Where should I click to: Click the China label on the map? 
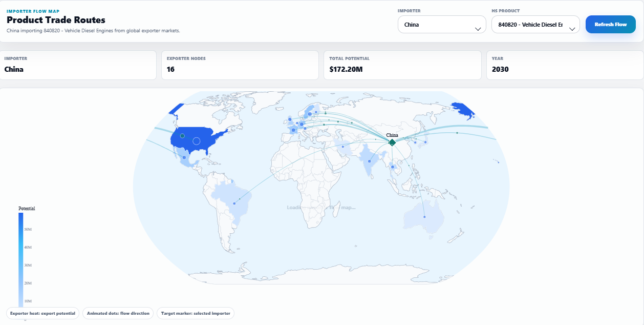coord(392,135)
